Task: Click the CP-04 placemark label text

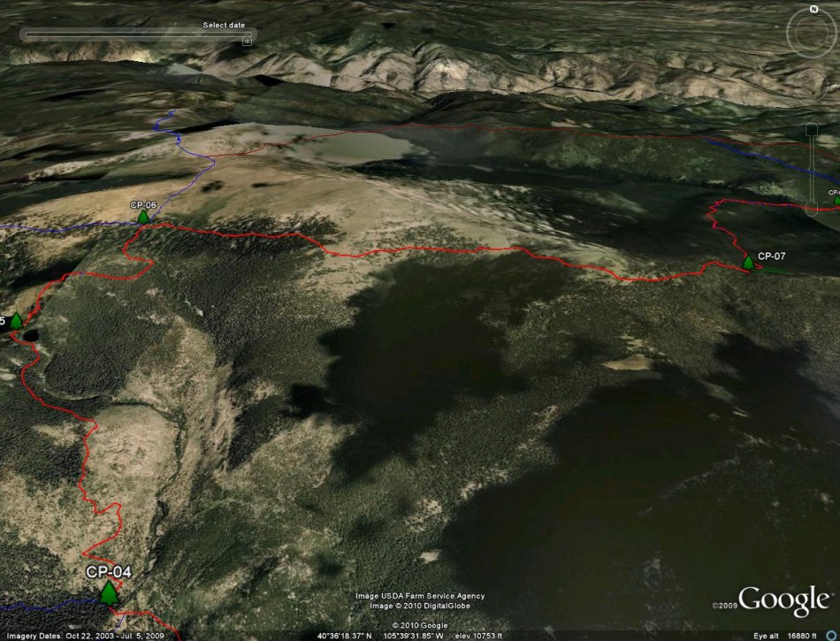Action: (x=109, y=572)
